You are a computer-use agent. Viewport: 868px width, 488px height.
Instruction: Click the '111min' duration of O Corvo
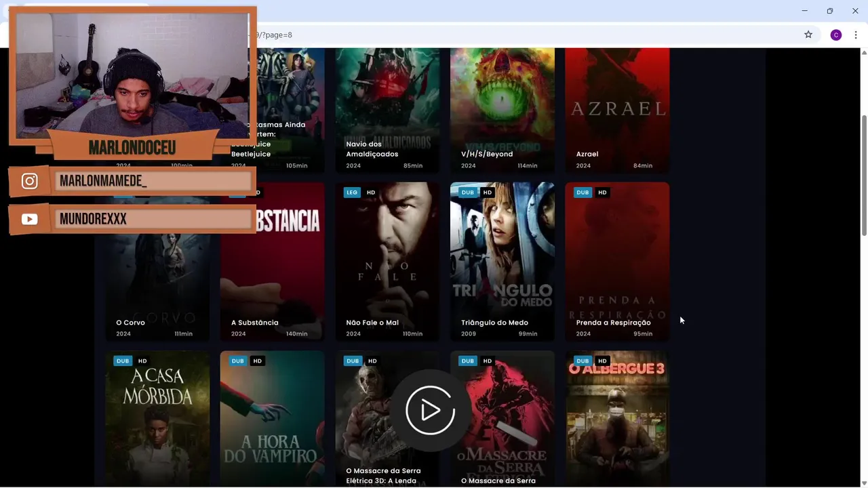click(183, 333)
